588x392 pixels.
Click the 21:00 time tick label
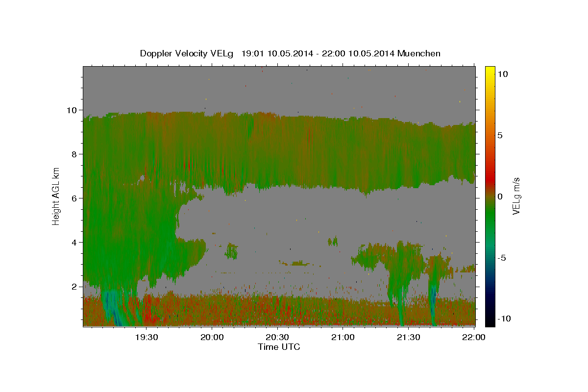tap(343, 337)
